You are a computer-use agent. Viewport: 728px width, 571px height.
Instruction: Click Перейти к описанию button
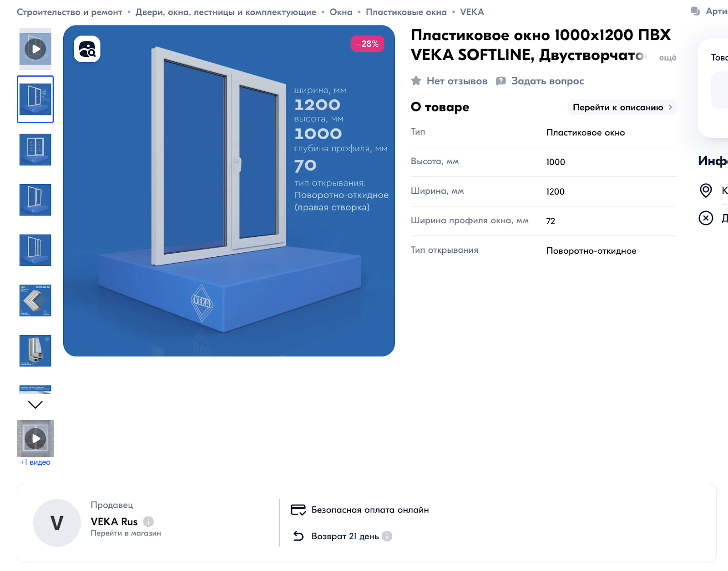[x=622, y=107]
